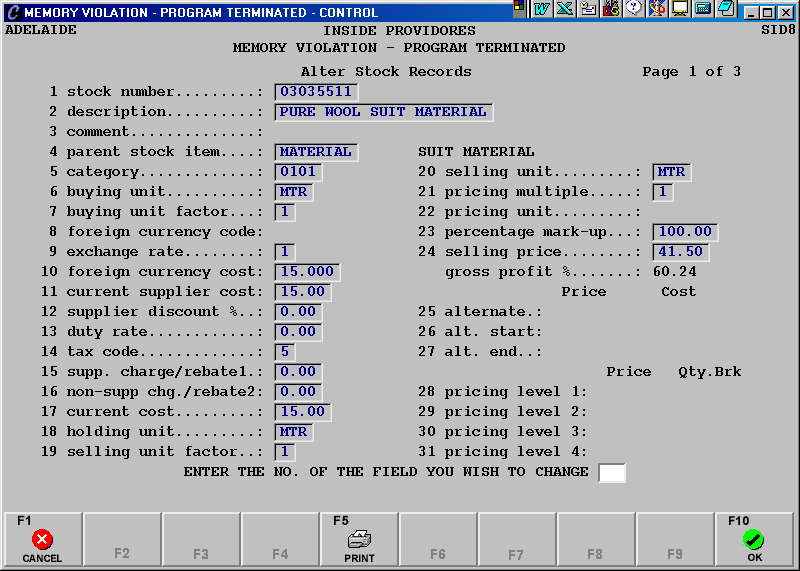Screen dimensions: 800x571
Task: Select the selling price field showing 41.50
Action: click(681, 252)
